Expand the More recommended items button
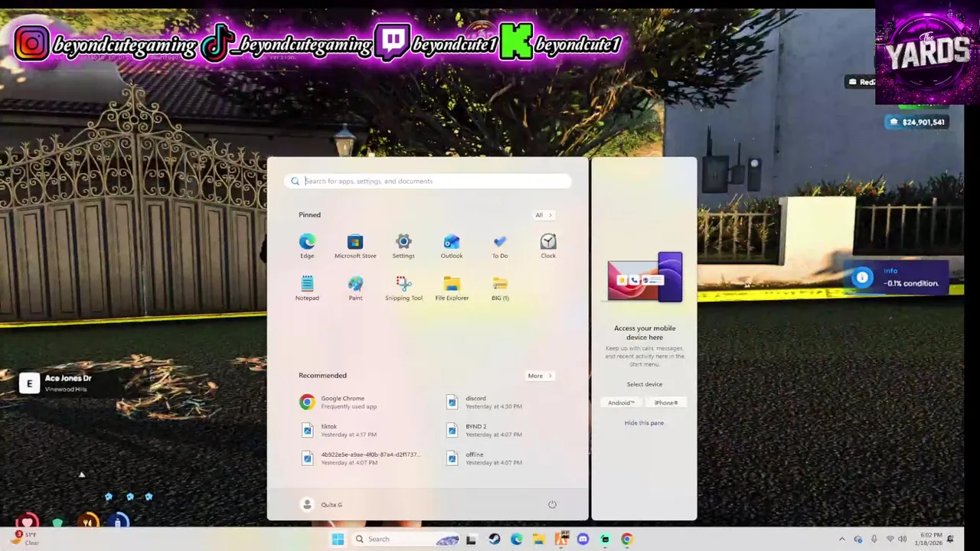 click(540, 376)
